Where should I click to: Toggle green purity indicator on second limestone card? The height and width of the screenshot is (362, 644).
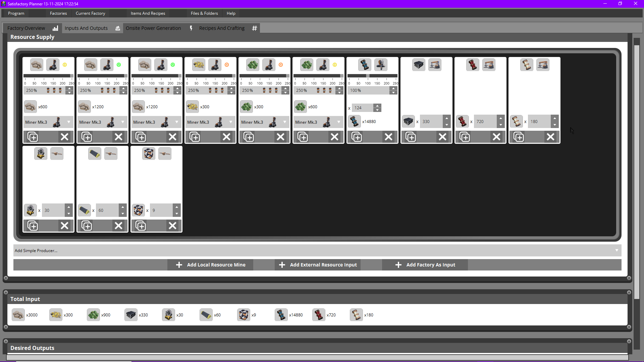(x=119, y=65)
